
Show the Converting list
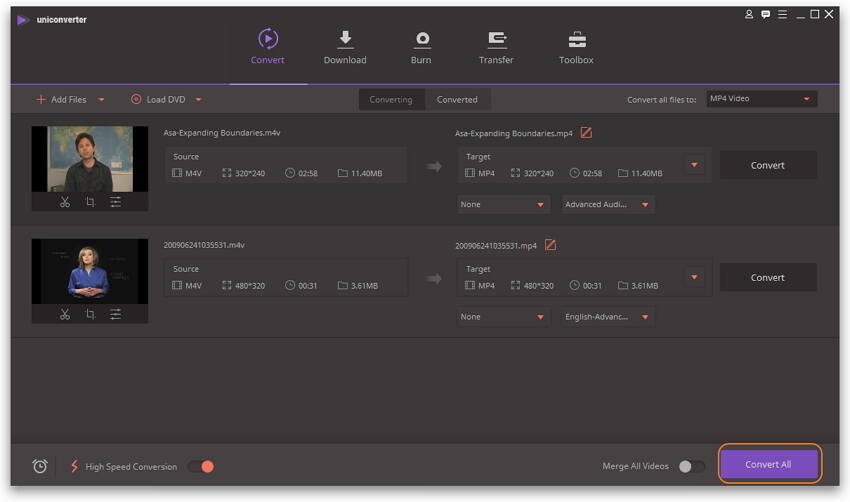tap(391, 100)
